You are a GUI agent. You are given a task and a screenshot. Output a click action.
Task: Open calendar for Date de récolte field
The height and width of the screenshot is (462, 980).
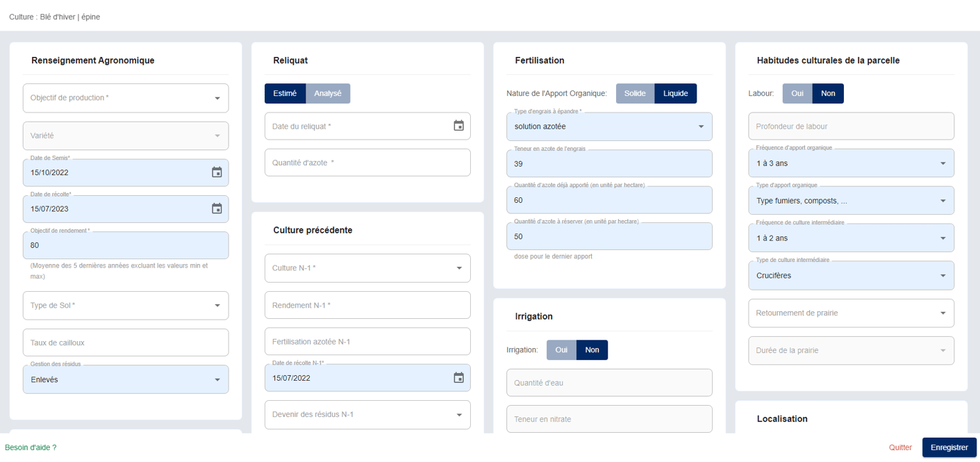point(217,208)
